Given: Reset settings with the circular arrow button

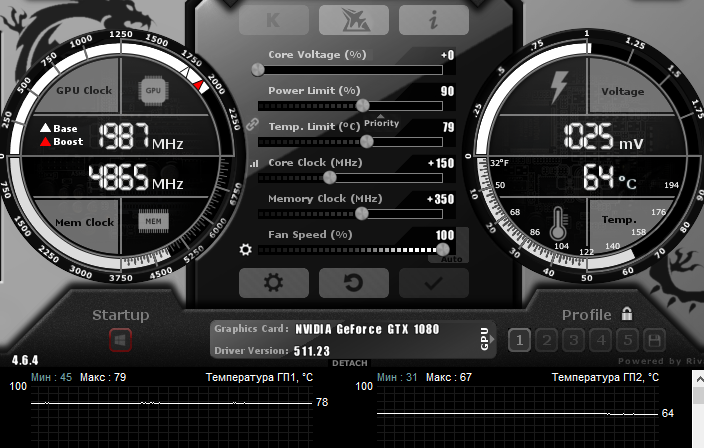Looking at the screenshot, I should [x=354, y=283].
